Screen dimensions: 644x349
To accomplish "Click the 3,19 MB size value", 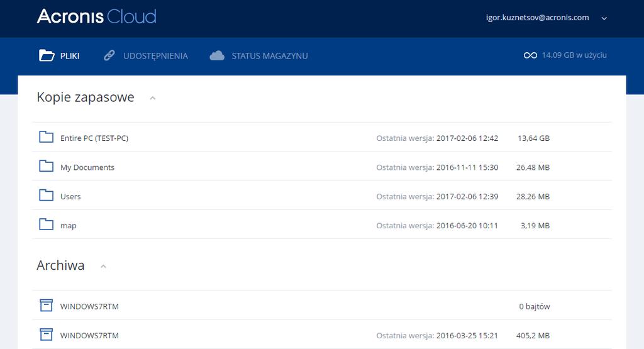I will (535, 226).
